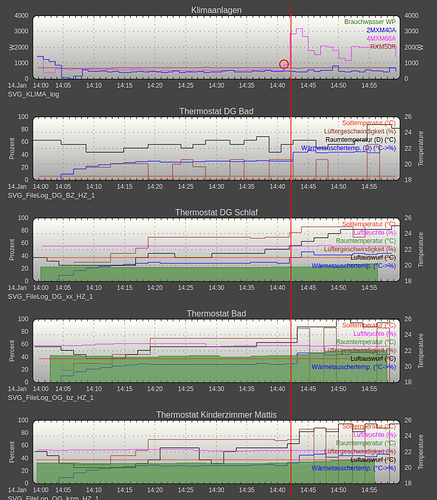Click Solltemperatur legend in Thermostat DG Bad

369,123
